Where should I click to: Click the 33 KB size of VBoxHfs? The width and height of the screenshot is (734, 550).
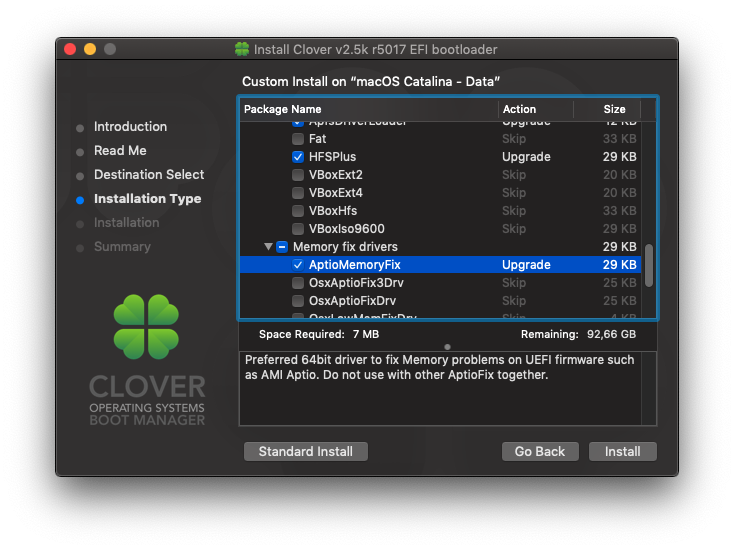point(619,211)
